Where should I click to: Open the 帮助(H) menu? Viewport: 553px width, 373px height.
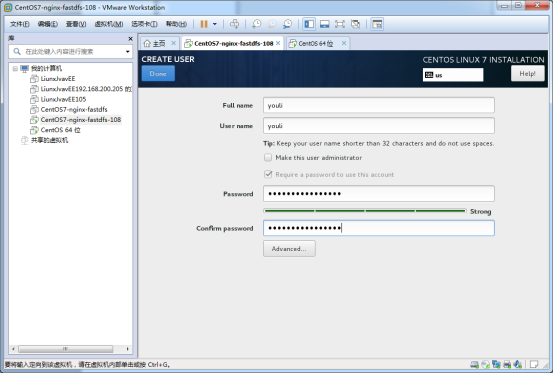176,24
